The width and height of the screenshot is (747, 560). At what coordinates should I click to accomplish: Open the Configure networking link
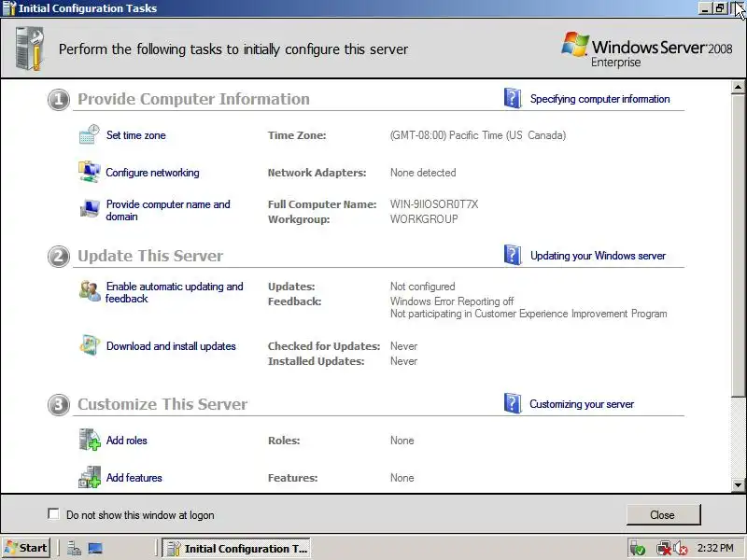pyautogui.click(x=152, y=173)
